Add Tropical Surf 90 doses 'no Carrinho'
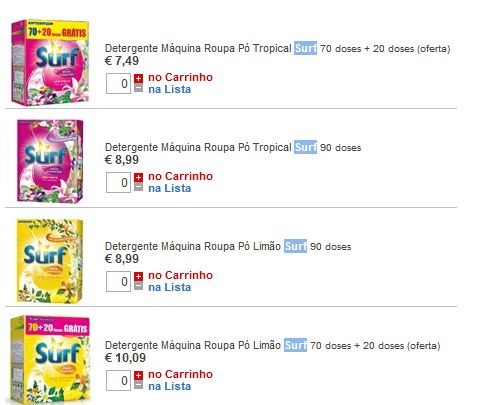The height and width of the screenshot is (405, 487). 180,176
